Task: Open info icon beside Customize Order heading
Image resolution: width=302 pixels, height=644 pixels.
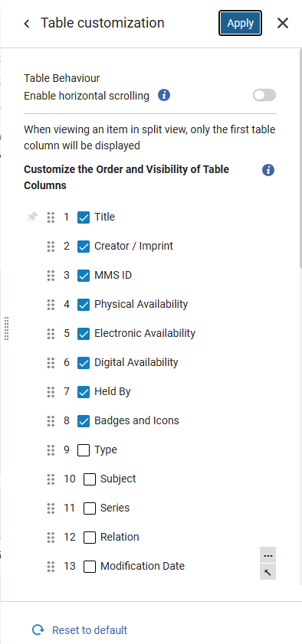Action: click(x=268, y=170)
